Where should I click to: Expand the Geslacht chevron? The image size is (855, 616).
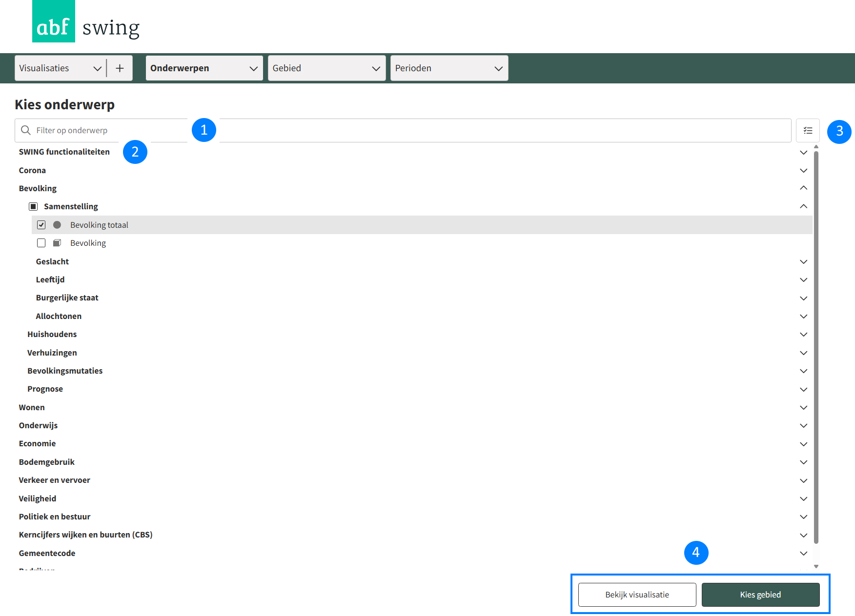(803, 261)
